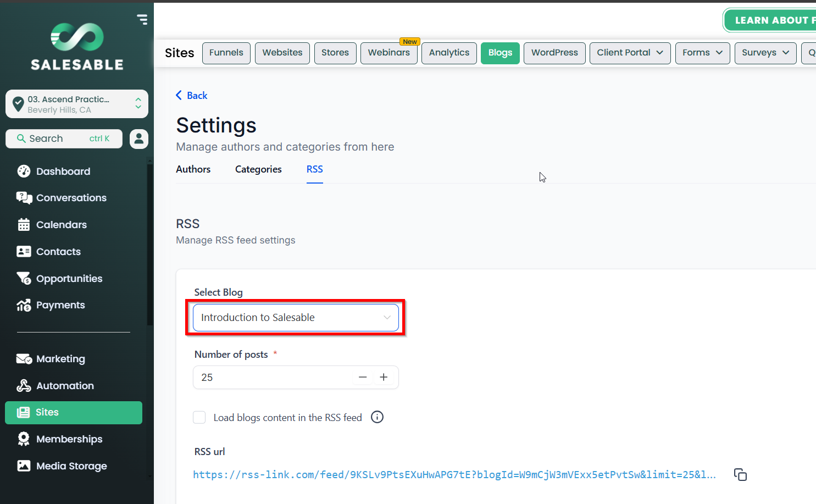This screenshot has height=504, width=816.
Task: Open the WordPress tab
Action: 554,53
